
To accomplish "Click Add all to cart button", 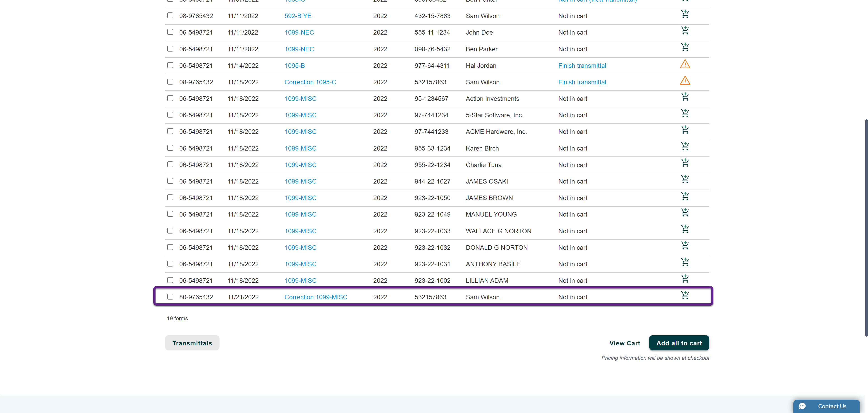I will click(679, 343).
